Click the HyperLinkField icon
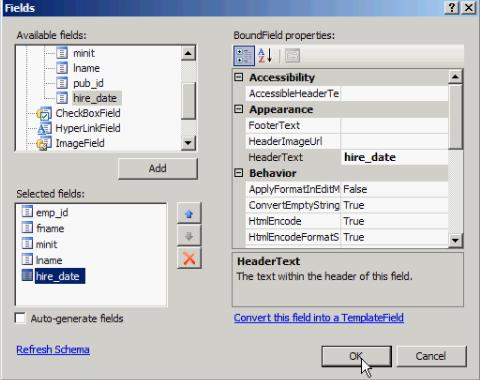 tap(44, 128)
